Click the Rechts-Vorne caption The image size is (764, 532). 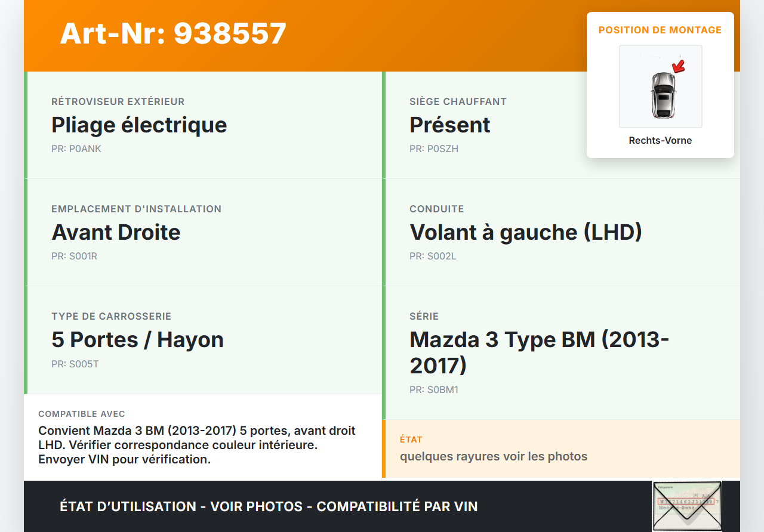(x=660, y=141)
